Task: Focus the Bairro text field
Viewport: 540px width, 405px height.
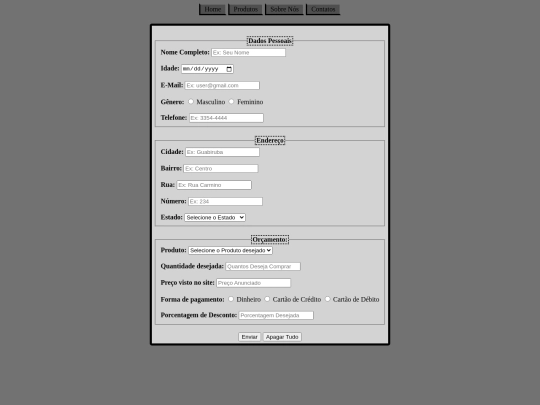Action: click(221, 168)
